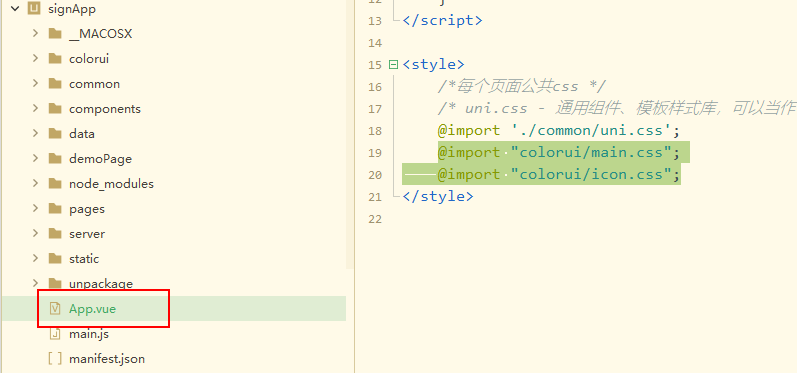Click the components folder icon

[55, 108]
